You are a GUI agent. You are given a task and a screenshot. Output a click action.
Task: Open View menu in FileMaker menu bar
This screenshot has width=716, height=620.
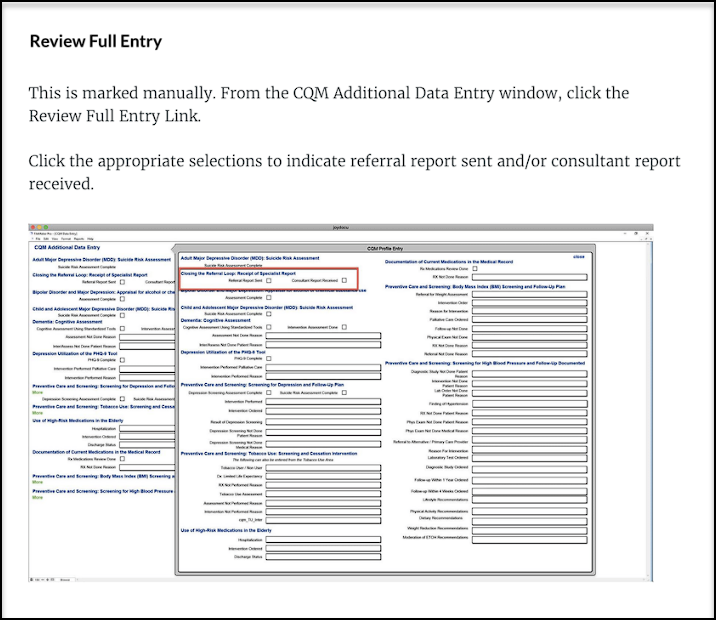pos(55,239)
